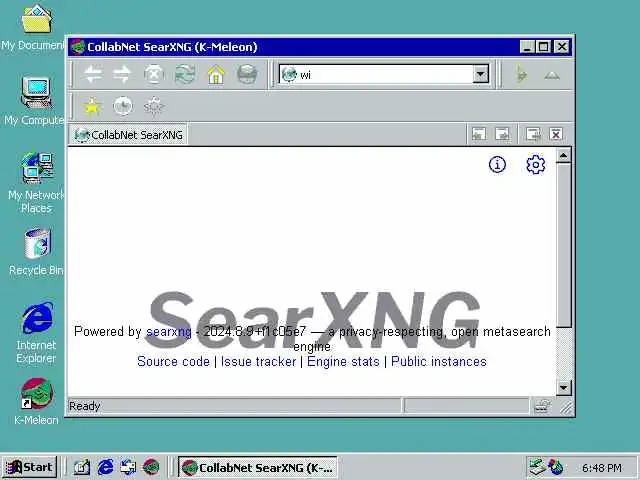Viewport: 640px width, 480px height.
Task: Click the status bar security icon
Action: point(542,406)
